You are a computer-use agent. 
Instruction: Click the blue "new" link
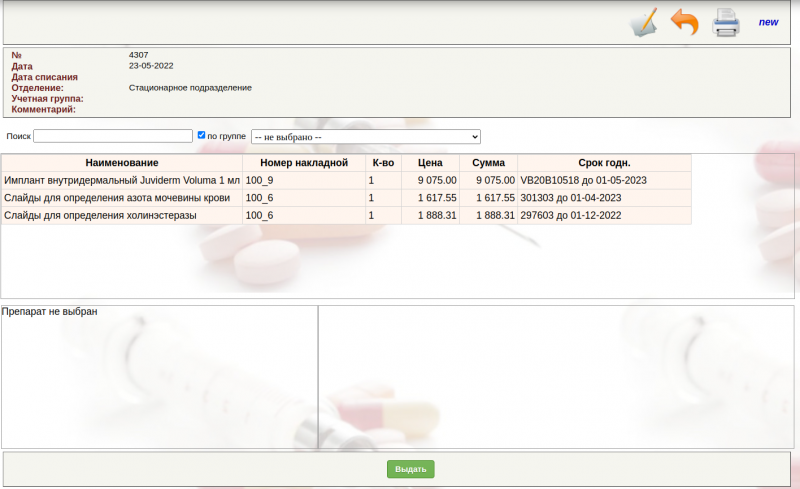(x=768, y=22)
